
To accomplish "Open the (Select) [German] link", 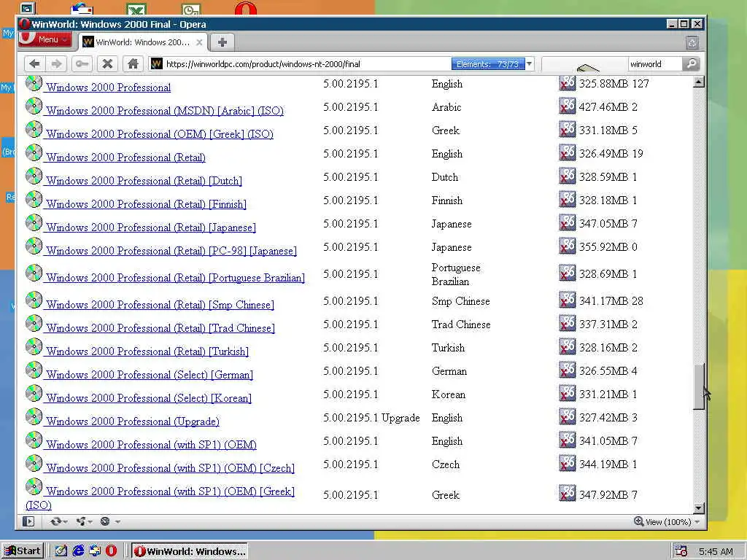I will pyautogui.click(x=150, y=375).
